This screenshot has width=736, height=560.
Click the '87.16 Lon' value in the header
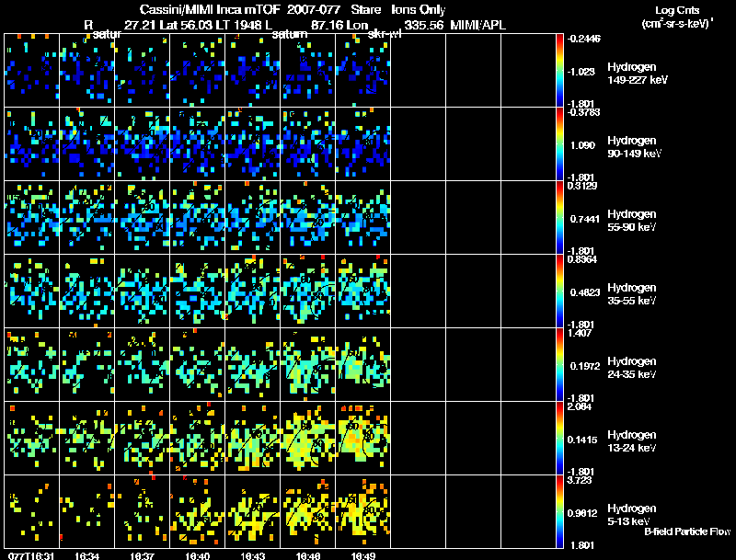339,26
